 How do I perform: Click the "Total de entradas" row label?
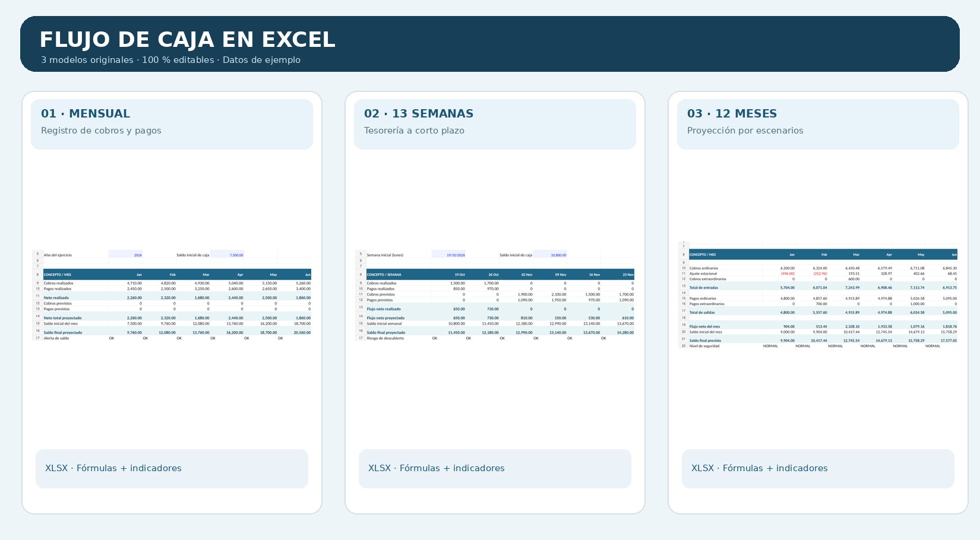pyautogui.click(x=704, y=288)
